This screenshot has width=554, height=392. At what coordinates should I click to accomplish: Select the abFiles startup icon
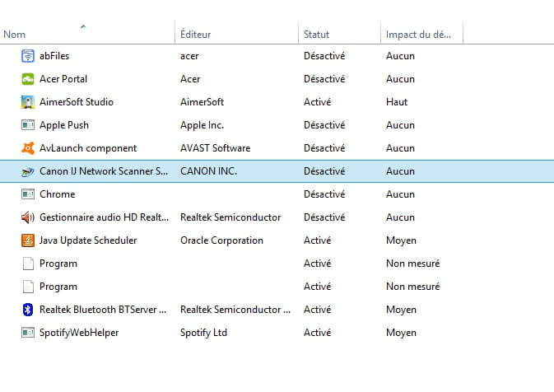tap(28, 56)
